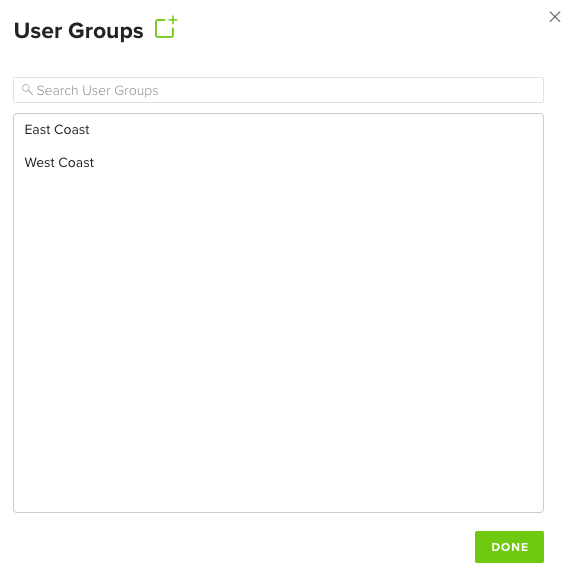This screenshot has width=569, height=575.
Task: Highlight the East Coast list row
Action: (x=278, y=130)
